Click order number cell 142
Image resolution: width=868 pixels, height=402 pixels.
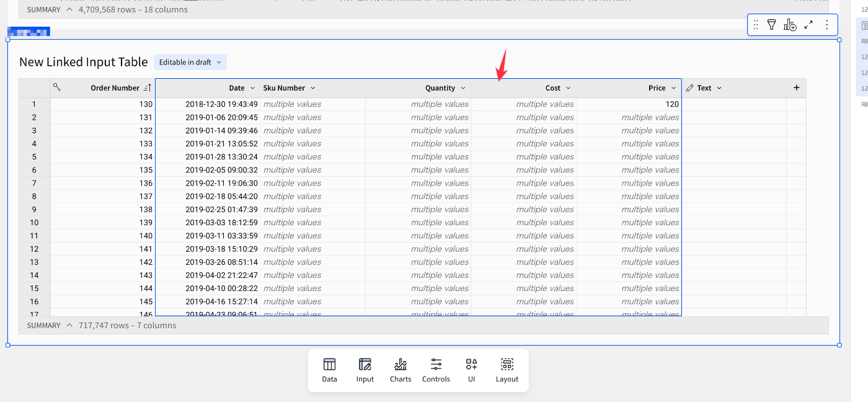(102, 262)
